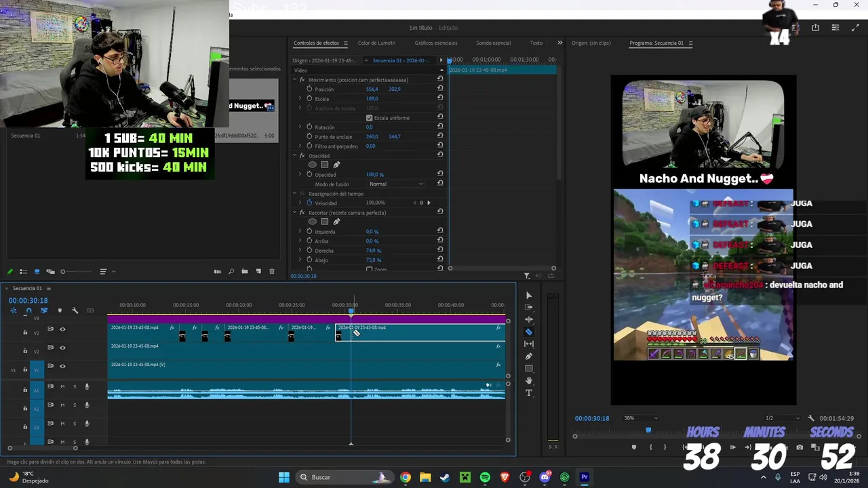Select the Rectangle tool

click(x=529, y=369)
